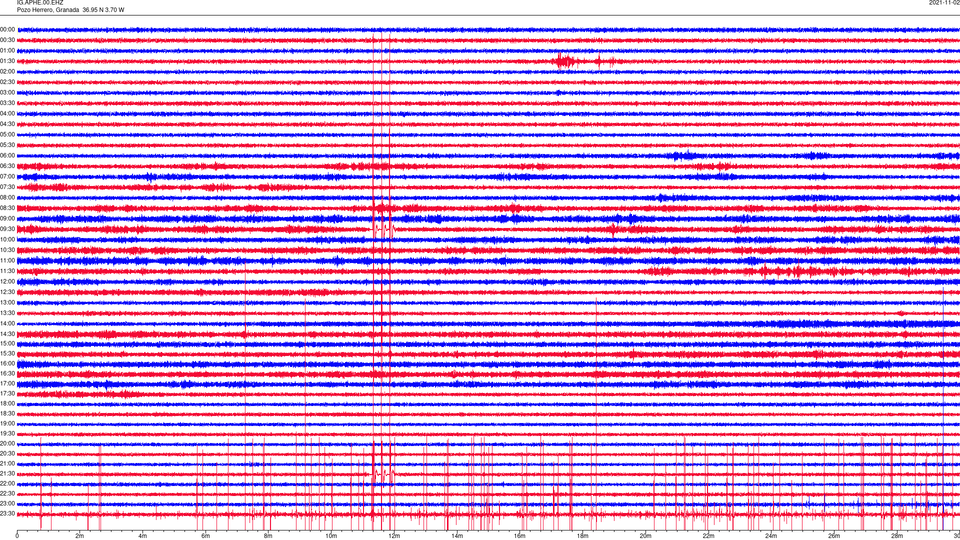Image resolution: width=960 pixels, height=540 pixels.
Task: Select the 16:00 row label
Action: [8, 364]
